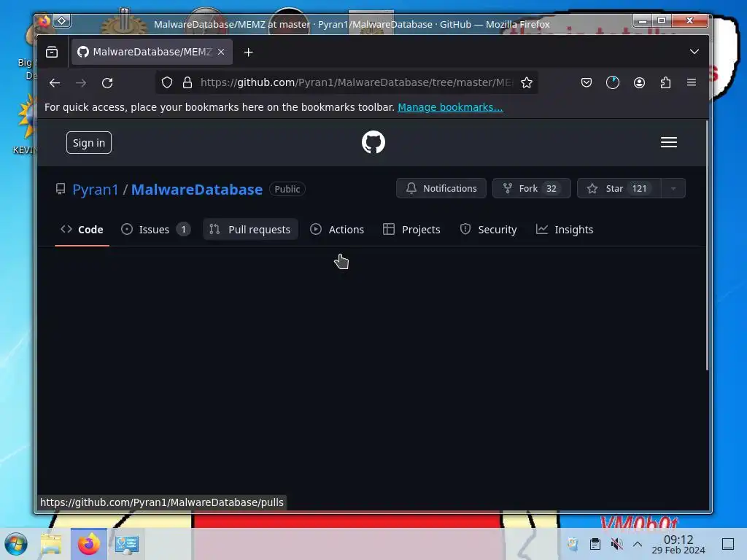This screenshot has width=747, height=560.
Task: Open the system settings taskbar icon
Action: pos(127,544)
